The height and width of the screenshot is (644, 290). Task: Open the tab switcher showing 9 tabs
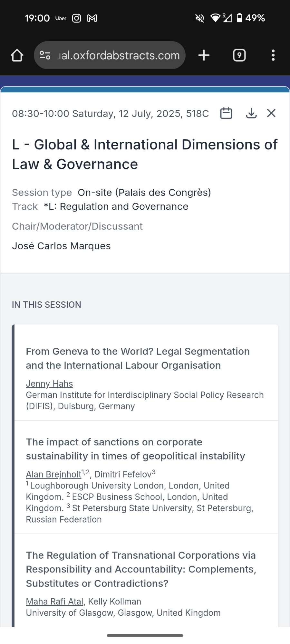pyautogui.click(x=239, y=55)
